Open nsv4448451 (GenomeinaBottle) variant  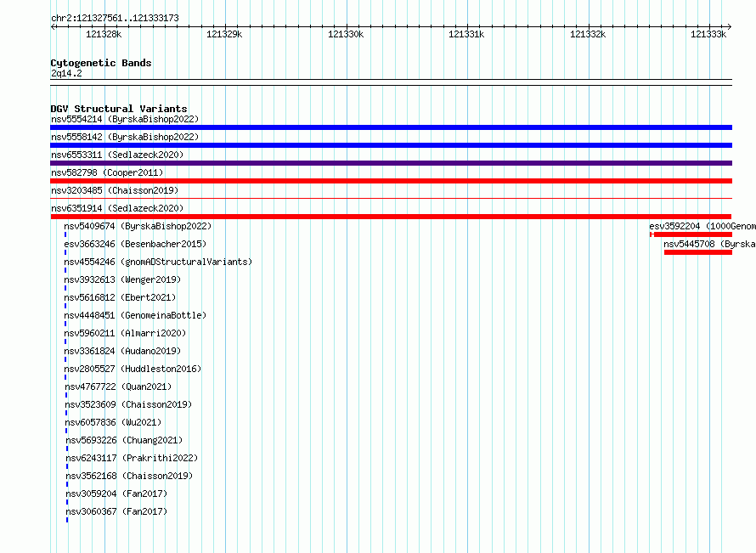click(x=135, y=315)
